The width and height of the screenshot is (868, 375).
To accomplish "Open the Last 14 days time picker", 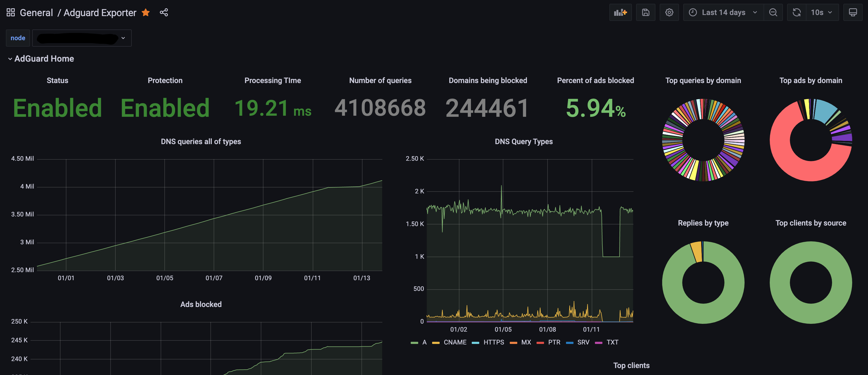I will click(723, 13).
